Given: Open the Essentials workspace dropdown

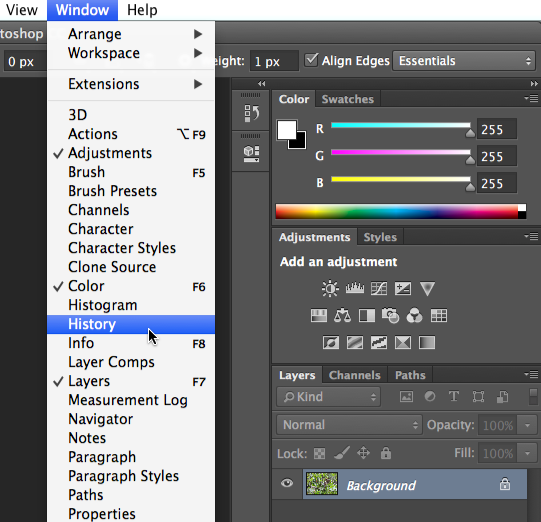Looking at the screenshot, I should coord(464,61).
